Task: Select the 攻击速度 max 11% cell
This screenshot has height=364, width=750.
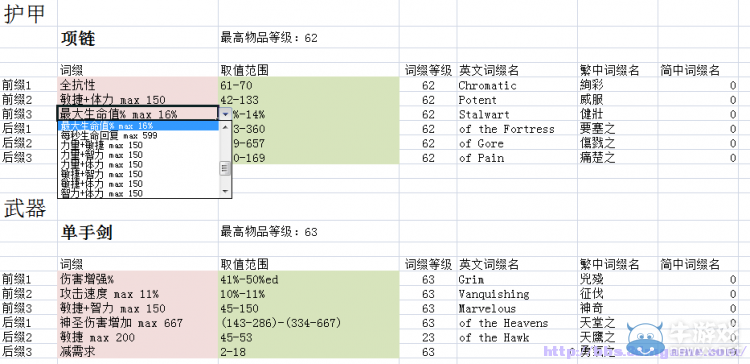Action: (138, 294)
